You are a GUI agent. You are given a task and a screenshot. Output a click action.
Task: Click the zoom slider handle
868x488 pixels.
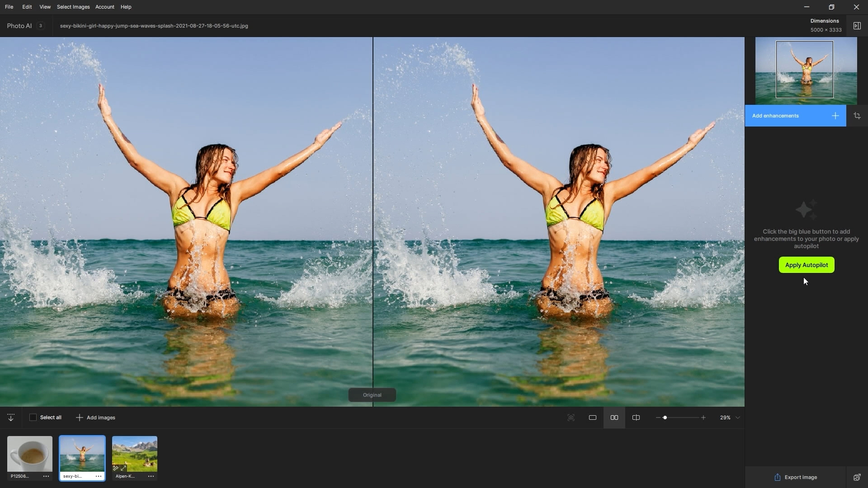(665, 418)
